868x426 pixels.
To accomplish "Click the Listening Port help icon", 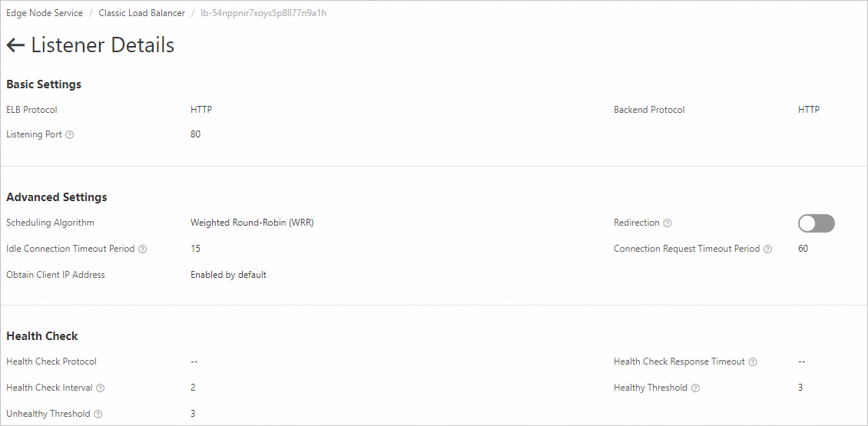I will tap(69, 134).
